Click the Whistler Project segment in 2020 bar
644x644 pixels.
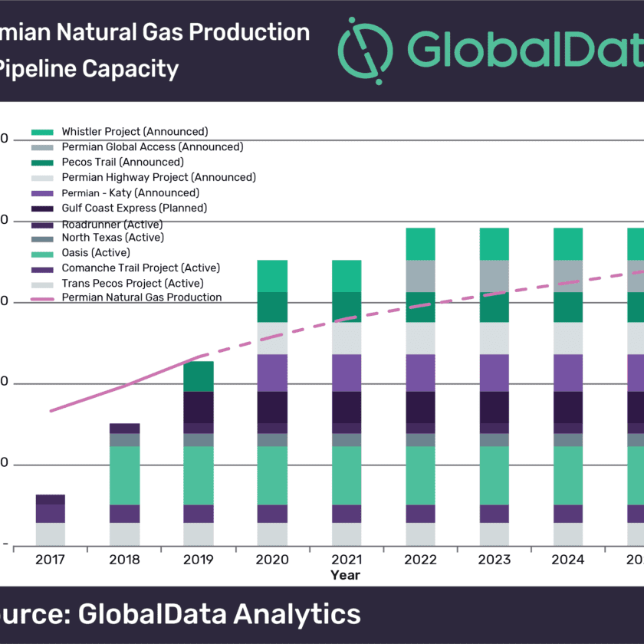point(272,276)
